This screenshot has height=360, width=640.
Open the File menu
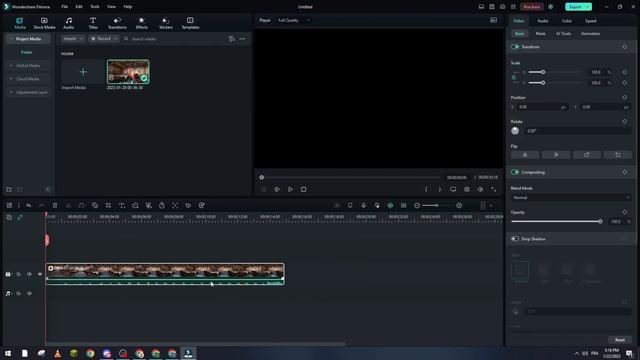click(64, 7)
